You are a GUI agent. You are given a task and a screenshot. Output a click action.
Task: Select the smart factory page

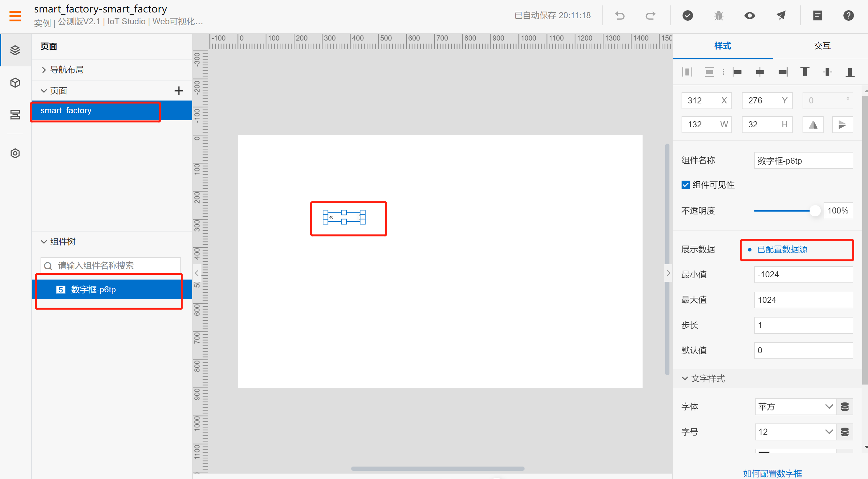pyautogui.click(x=112, y=110)
